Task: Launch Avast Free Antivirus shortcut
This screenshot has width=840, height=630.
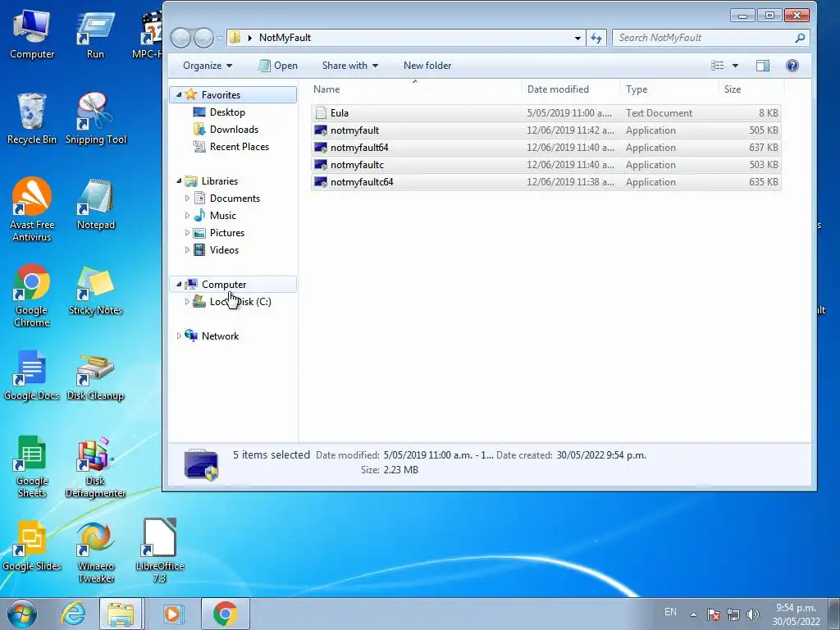Action: pos(32,209)
